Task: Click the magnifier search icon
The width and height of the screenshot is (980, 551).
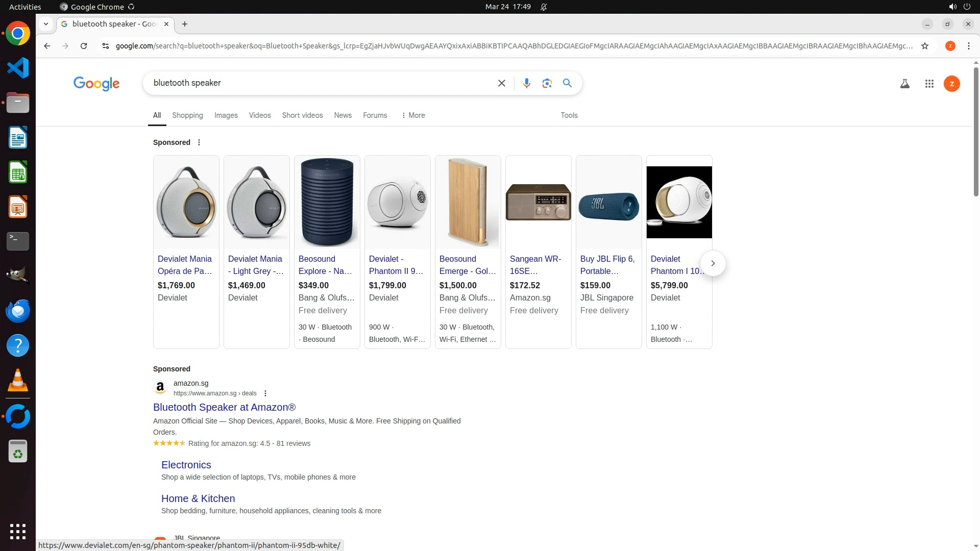Action: pyautogui.click(x=567, y=83)
